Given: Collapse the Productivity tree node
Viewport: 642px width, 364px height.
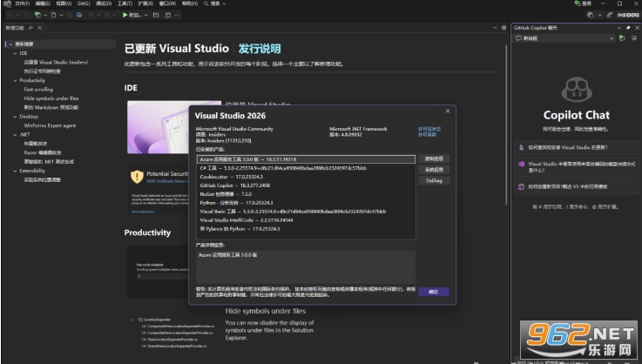Looking at the screenshot, I should point(15,81).
